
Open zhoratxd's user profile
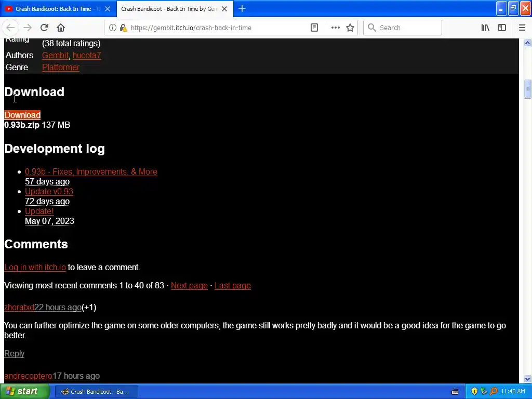point(19,308)
